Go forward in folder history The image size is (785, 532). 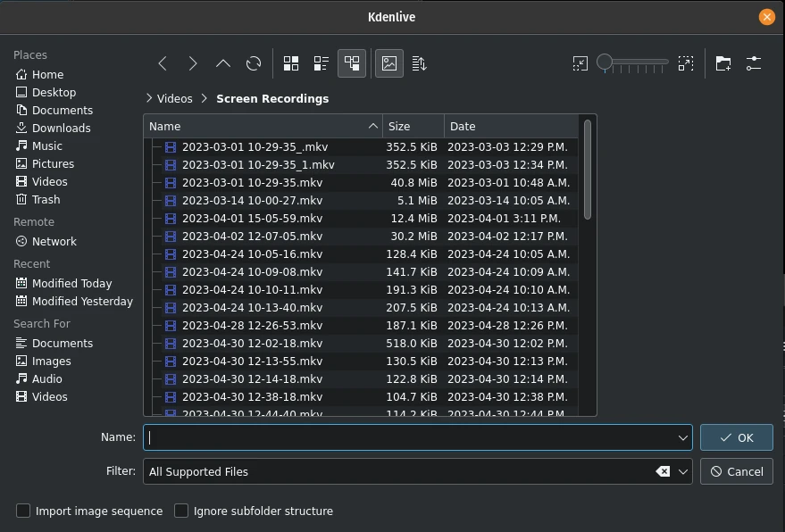tap(193, 63)
